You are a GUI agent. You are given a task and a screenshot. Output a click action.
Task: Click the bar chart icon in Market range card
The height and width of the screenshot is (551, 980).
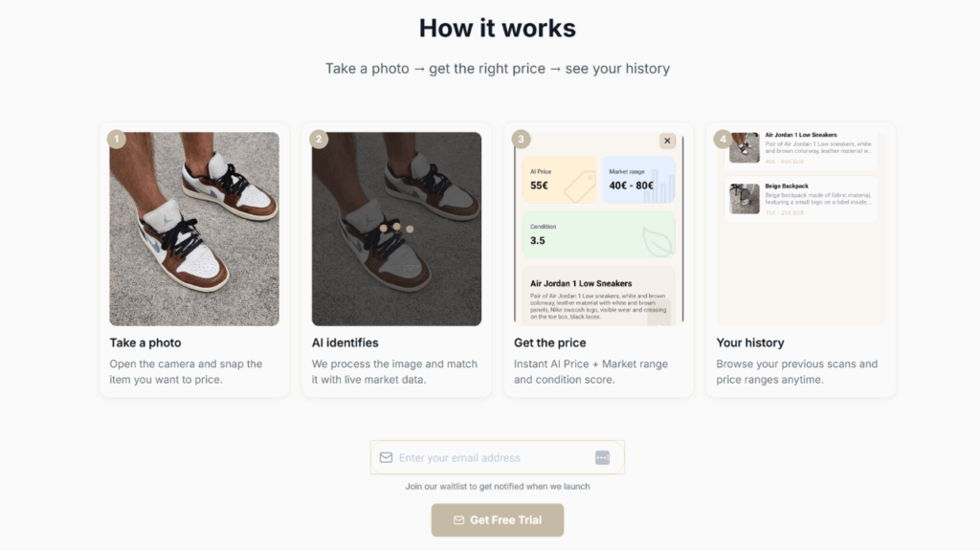coord(658,187)
